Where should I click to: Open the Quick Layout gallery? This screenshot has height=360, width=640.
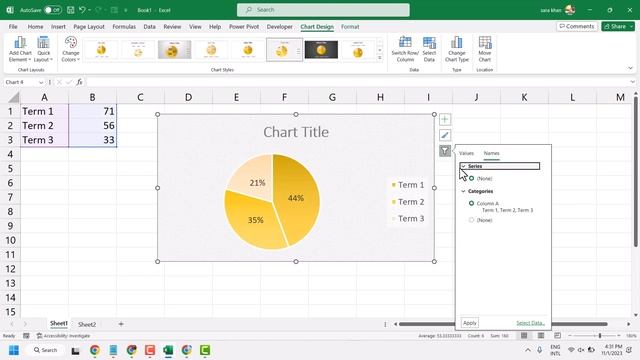click(x=43, y=49)
